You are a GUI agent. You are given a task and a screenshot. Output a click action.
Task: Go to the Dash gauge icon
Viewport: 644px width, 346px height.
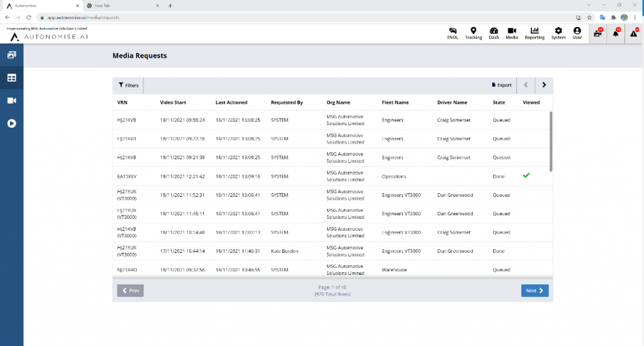coord(494,33)
